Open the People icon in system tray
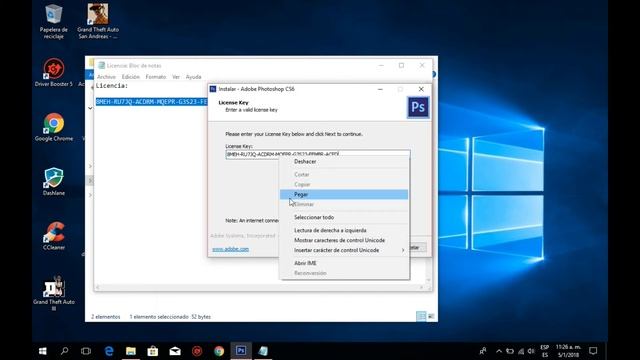Image resolution: width=640 pixels, height=360 pixels. click(x=483, y=351)
